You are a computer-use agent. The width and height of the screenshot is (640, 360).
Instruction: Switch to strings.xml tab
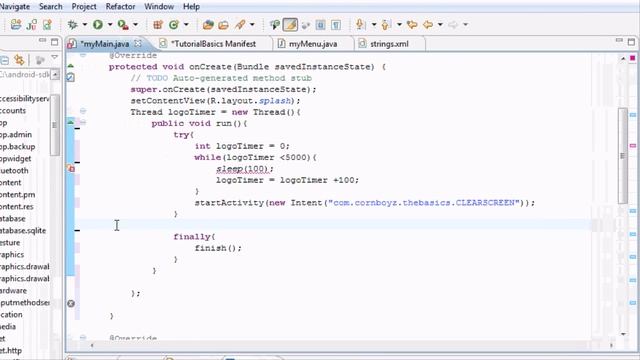point(389,44)
